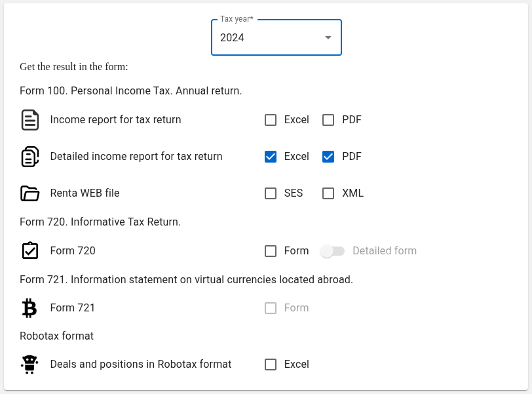532x394 pixels.
Task: Check the XML box for Renta WEB file
Action: click(x=328, y=193)
